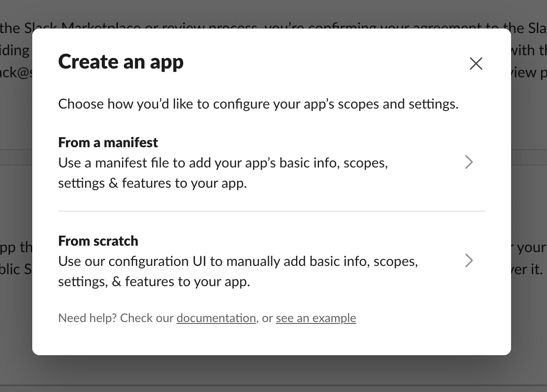Click the close icon in the dialog corner
The height and width of the screenshot is (392, 547).
(476, 63)
